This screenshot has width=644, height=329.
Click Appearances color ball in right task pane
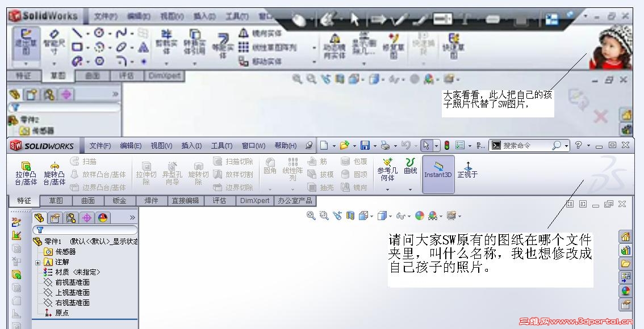[x=625, y=291]
